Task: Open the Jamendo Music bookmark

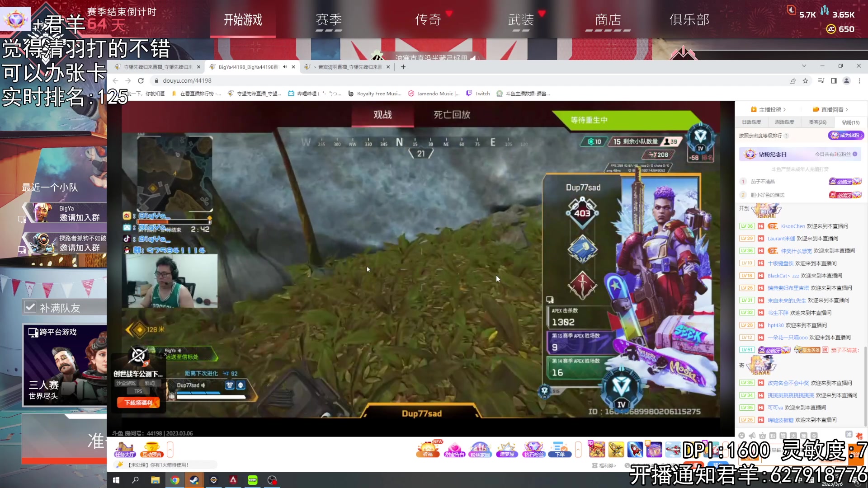Action: click(434, 94)
